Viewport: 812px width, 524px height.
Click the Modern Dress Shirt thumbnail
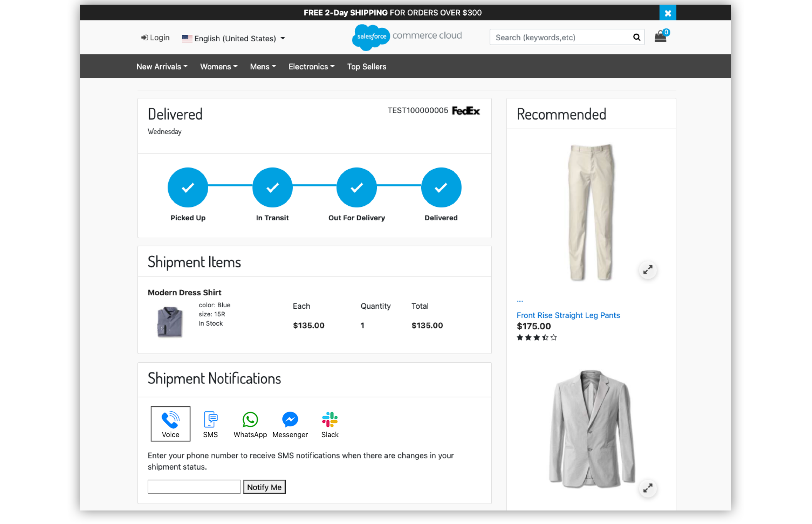[x=170, y=321]
